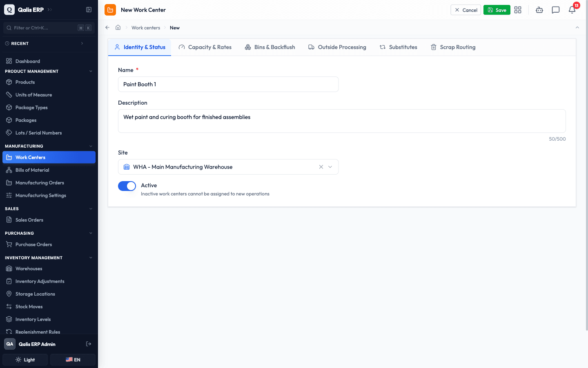588x368 pixels.
Task: Switch to Outside Processing tab
Action: click(337, 47)
